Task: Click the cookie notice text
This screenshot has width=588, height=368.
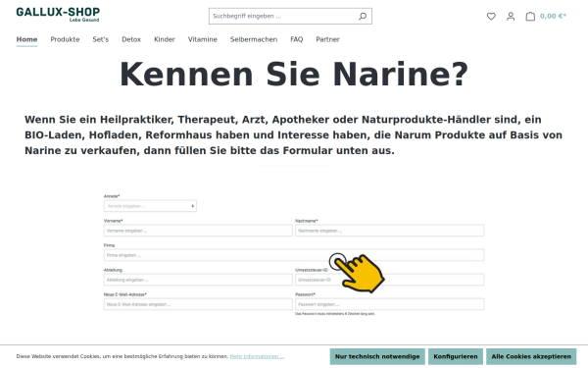Action: 122,356
